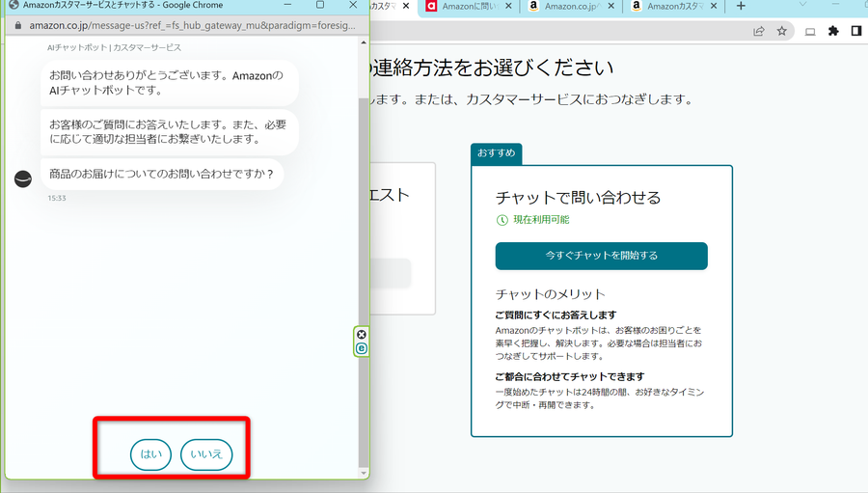Click scroll up arrow in chat scrollbar
This screenshot has height=493, width=868.
point(364,42)
